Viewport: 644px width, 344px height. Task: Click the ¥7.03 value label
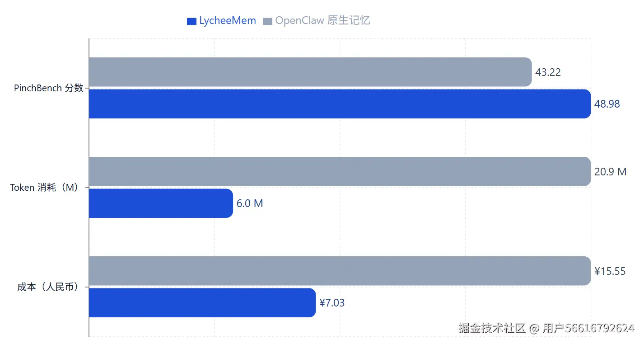[332, 303]
